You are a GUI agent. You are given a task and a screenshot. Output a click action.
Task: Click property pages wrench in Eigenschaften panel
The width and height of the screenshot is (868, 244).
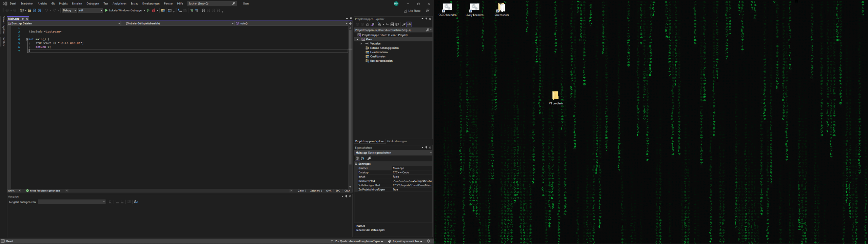pos(369,158)
